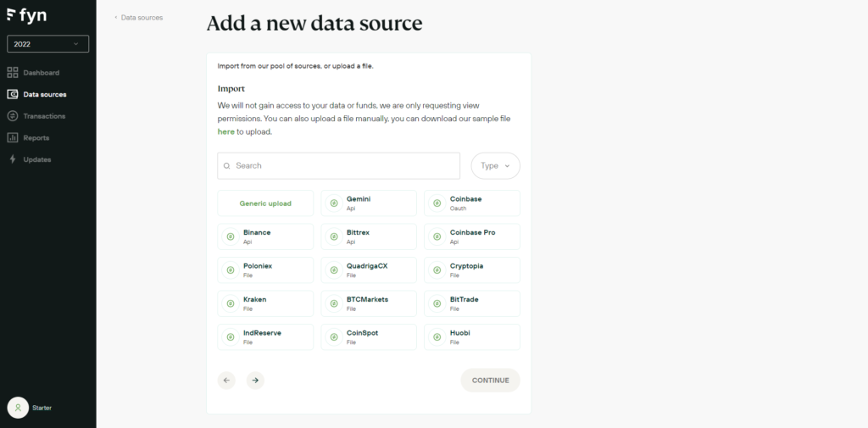
Task: Go to Data sources in sidebar
Action: click(x=45, y=94)
